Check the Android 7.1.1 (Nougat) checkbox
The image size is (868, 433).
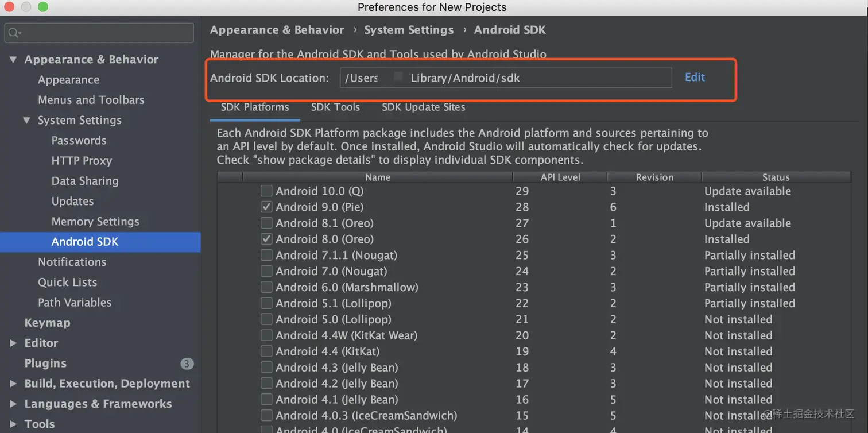click(266, 256)
